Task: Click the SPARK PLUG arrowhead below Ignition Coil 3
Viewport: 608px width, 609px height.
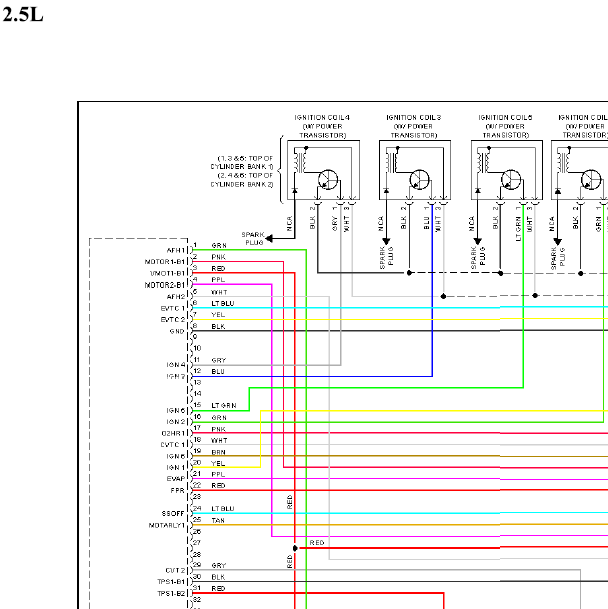Action: (x=386, y=241)
